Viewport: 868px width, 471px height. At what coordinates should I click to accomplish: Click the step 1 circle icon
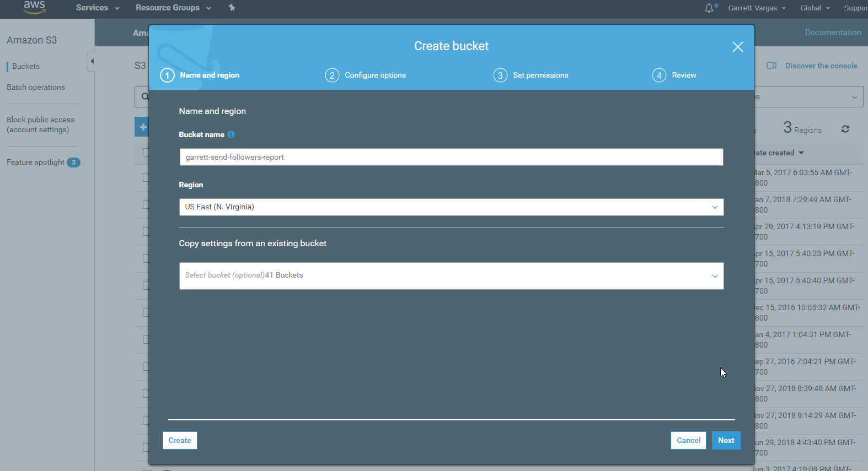(x=167, y=75)
